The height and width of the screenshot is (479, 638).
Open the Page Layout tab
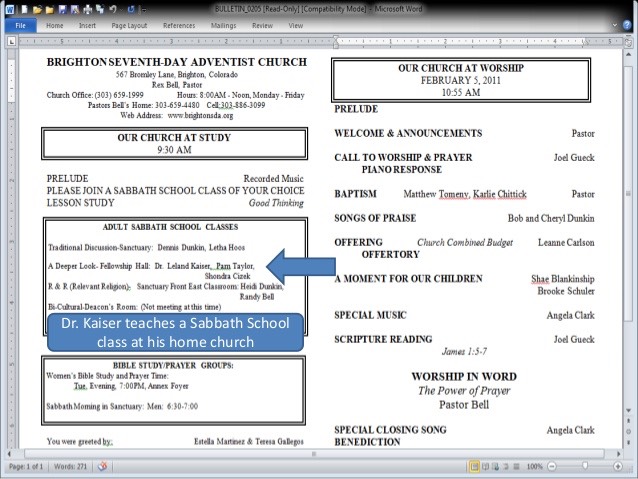[129, 26]
